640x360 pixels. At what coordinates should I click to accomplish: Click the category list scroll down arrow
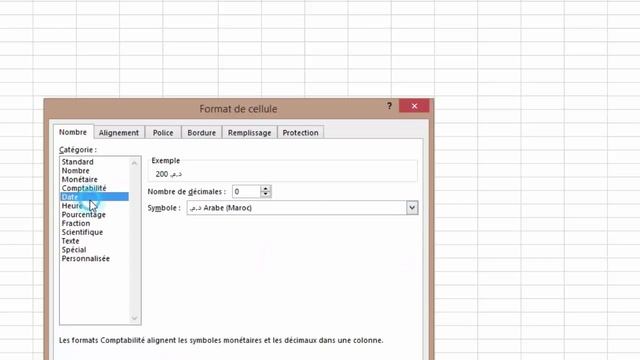[x=134, y=318]
